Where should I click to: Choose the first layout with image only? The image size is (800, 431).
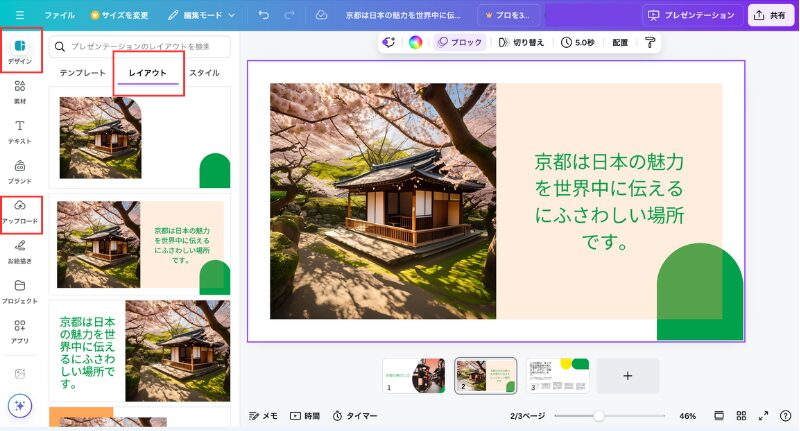tap(140, 138)
